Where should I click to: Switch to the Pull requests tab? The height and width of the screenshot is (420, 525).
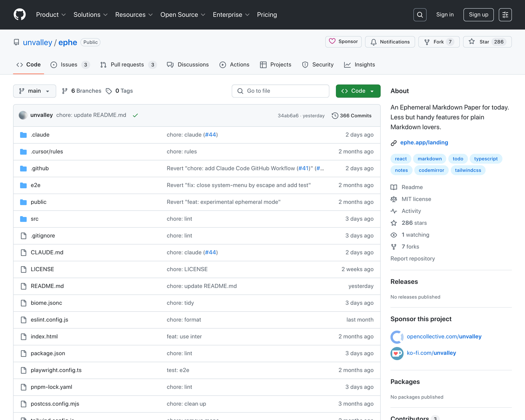click(128, 65)
